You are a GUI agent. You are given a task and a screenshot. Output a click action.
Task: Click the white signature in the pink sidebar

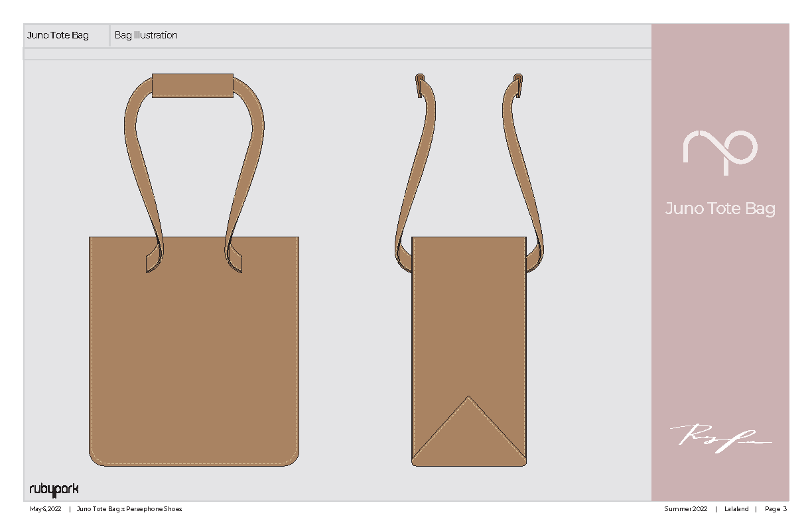(720, 438)
